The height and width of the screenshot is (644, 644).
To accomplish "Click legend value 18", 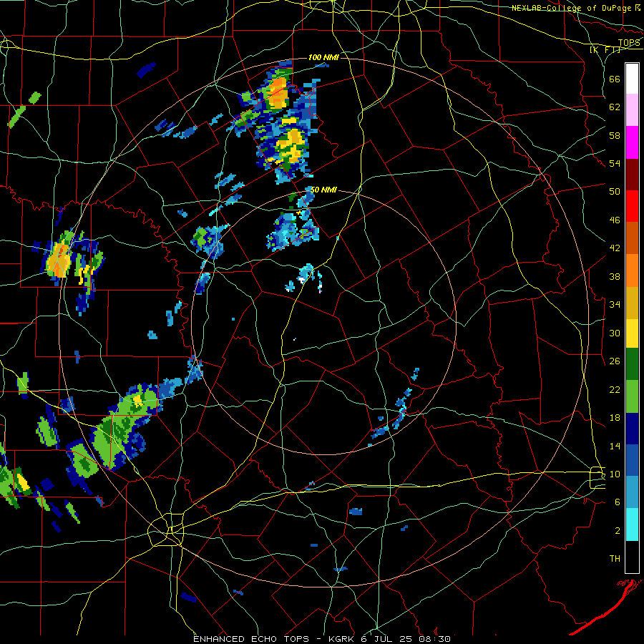I will click(615, 418).
